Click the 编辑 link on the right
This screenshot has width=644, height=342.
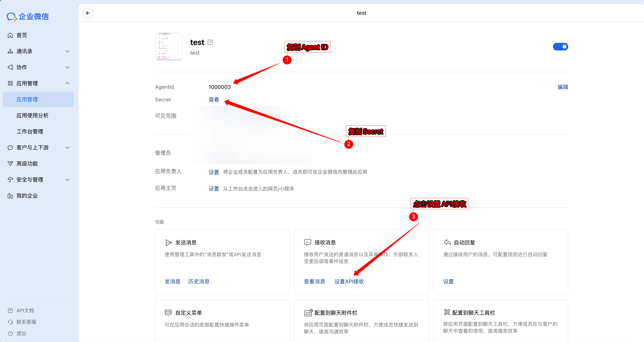click(562, 87)
